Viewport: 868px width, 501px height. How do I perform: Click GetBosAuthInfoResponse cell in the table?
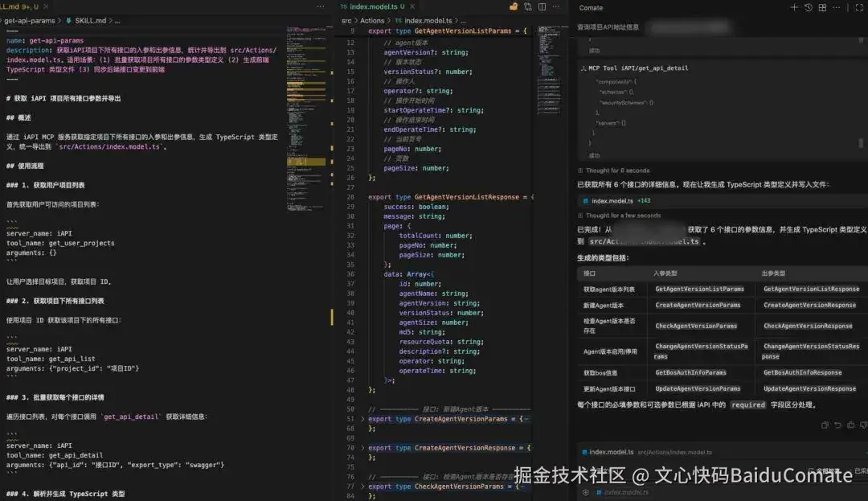[x=802, y=372]
